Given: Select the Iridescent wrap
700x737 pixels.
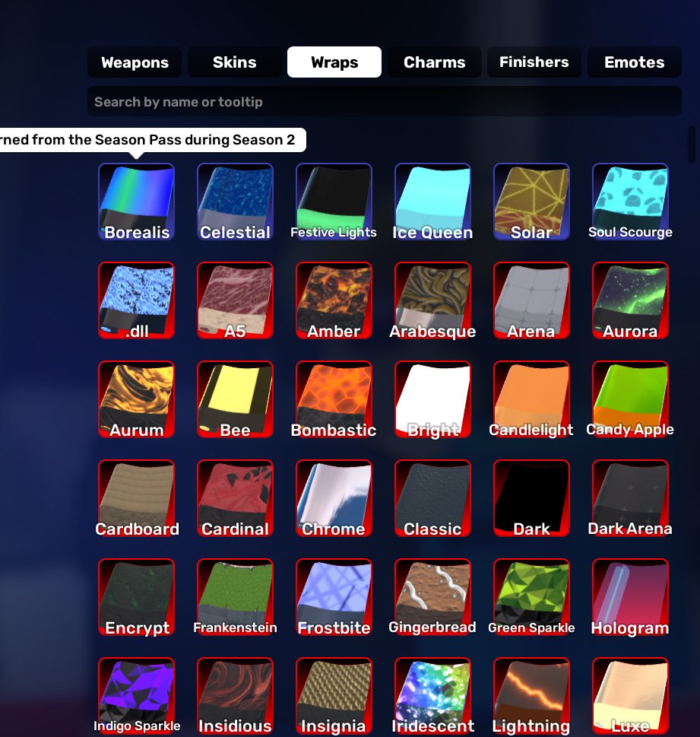Looking at the screenshot, I should (x=432, y=695).
